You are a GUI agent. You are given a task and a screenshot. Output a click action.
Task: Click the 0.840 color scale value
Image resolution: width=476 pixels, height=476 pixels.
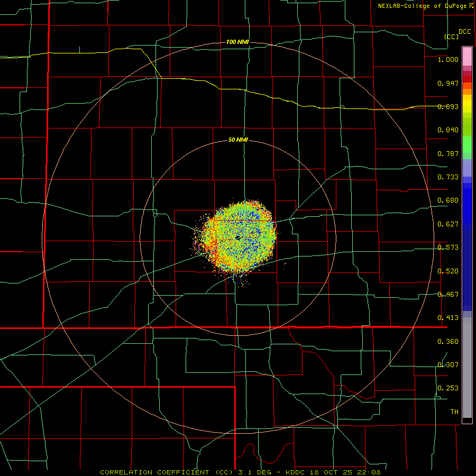[448, 130]
